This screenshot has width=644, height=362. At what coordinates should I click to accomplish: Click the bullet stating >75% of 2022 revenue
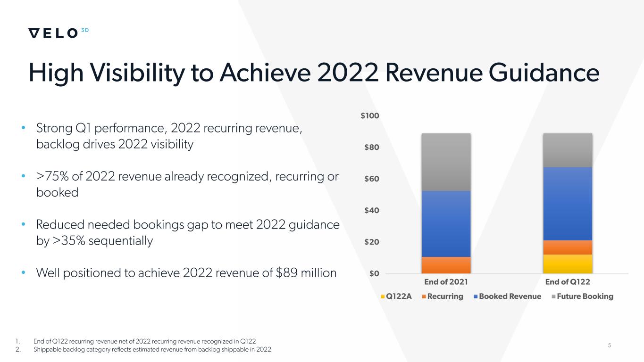point(187,184)
